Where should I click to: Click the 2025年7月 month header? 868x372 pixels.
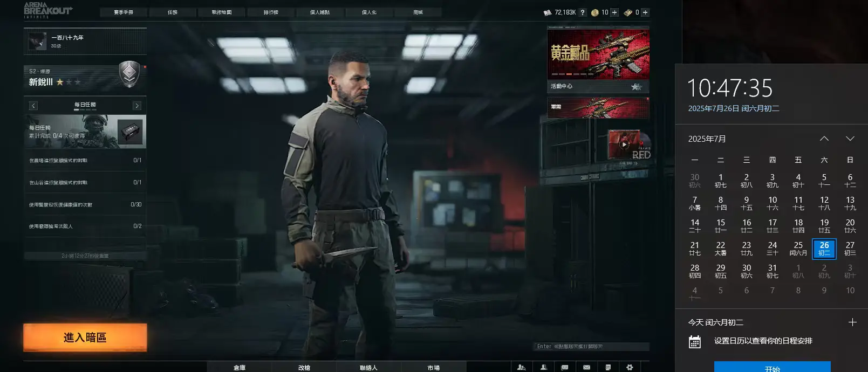point(707,139)
